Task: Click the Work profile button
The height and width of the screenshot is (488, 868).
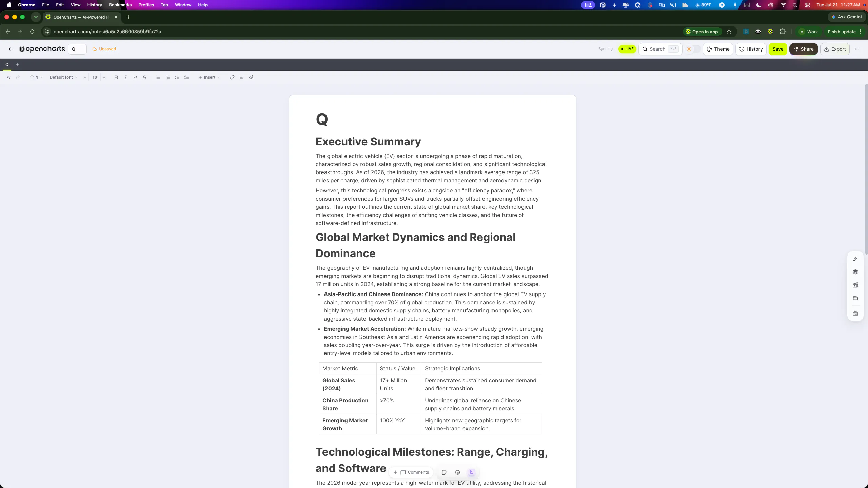Action: pos(809,32)
